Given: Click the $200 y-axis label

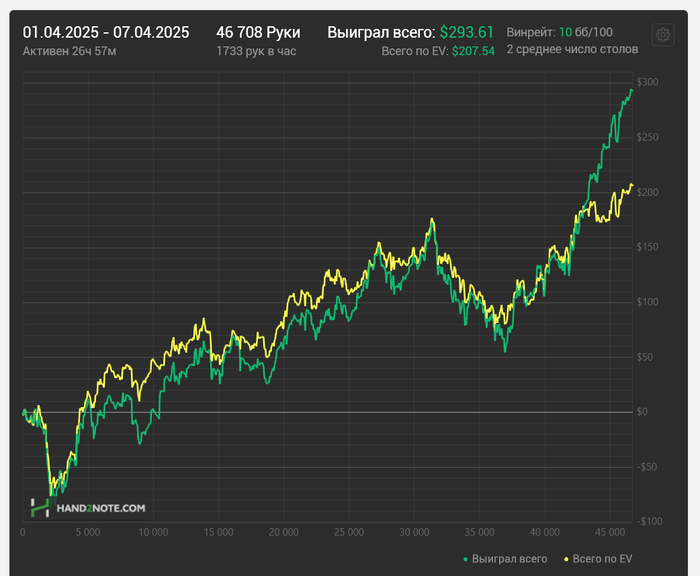Looking at the screenshot, I should (x=647, y=192).
